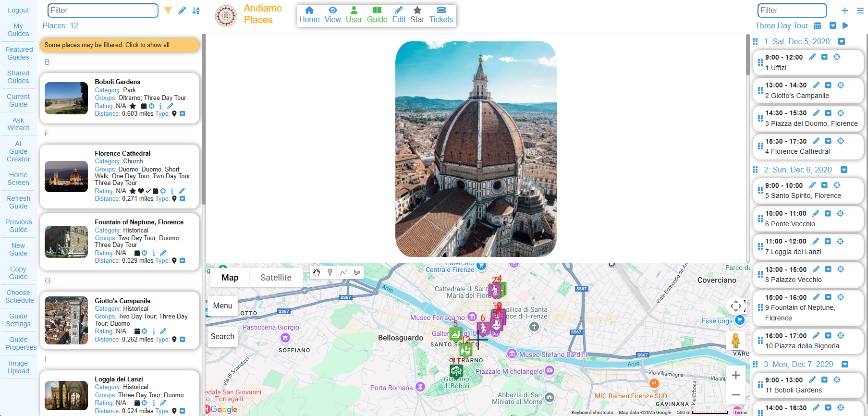The width and height of the screenshot is (868, 416).
Task: Play the Three Day Tour
Action: point(845,26)
